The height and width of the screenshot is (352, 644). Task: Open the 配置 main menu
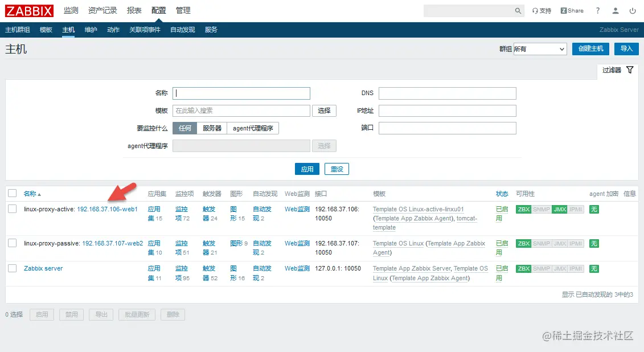tap(158, 11)
